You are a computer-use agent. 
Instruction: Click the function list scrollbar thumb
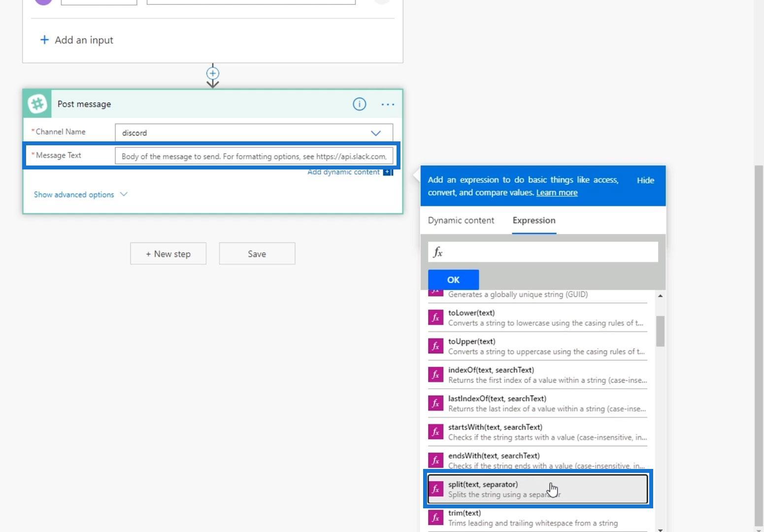pyautogui.click(x=660, y=331)
